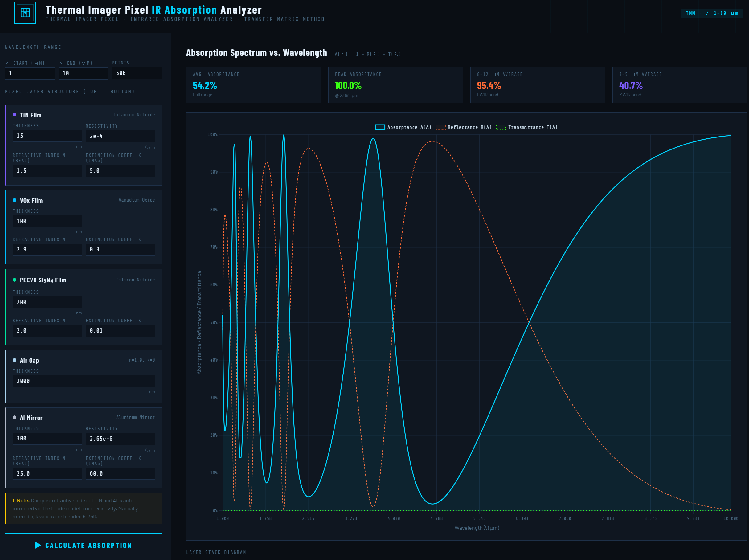
Task: Click the thermal imager grid logo
Action: pyautogui.click(x=25, y=13)
